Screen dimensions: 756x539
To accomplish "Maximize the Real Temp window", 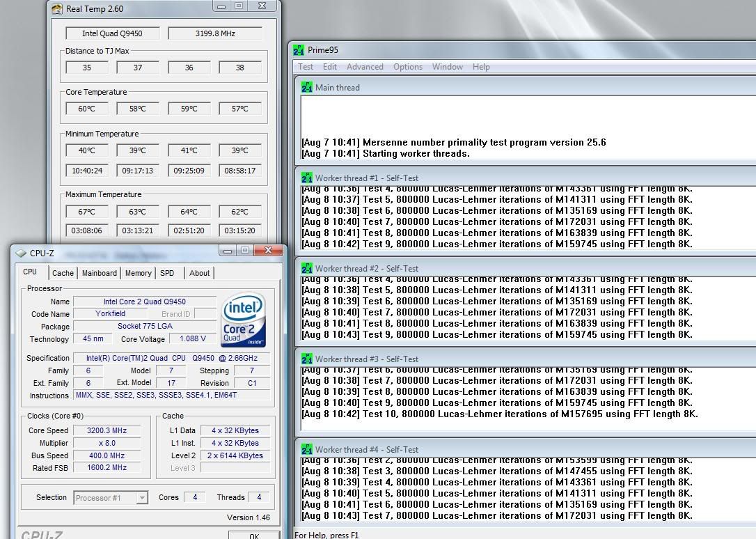I will (239, 6).
